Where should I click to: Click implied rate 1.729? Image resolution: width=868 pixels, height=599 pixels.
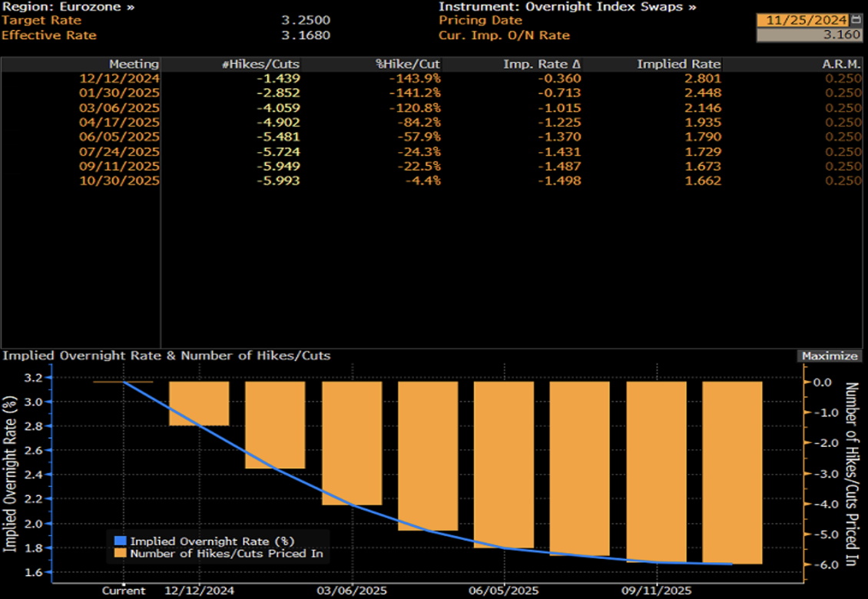tap(703, 152)
